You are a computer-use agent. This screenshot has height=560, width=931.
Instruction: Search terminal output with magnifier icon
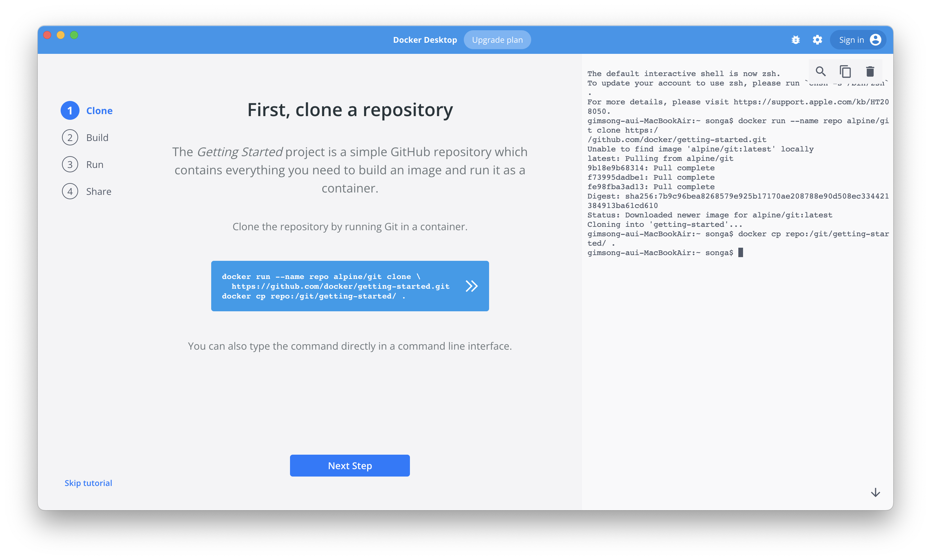(x=820, y=71)
